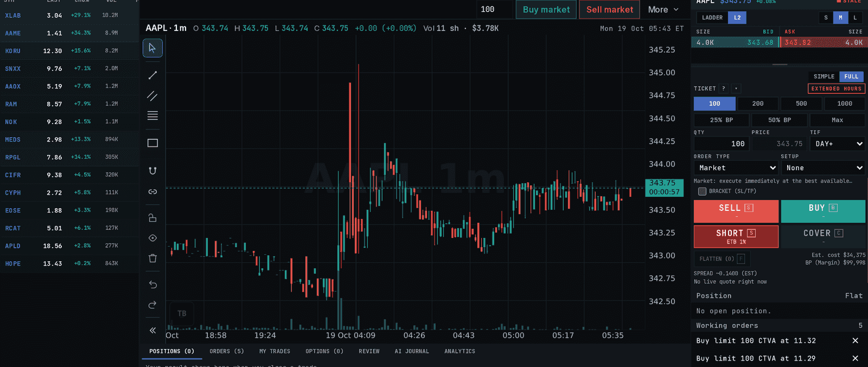Select XLAB in the watchlist
The image size is (868, 367).
(x=69, y=15)
